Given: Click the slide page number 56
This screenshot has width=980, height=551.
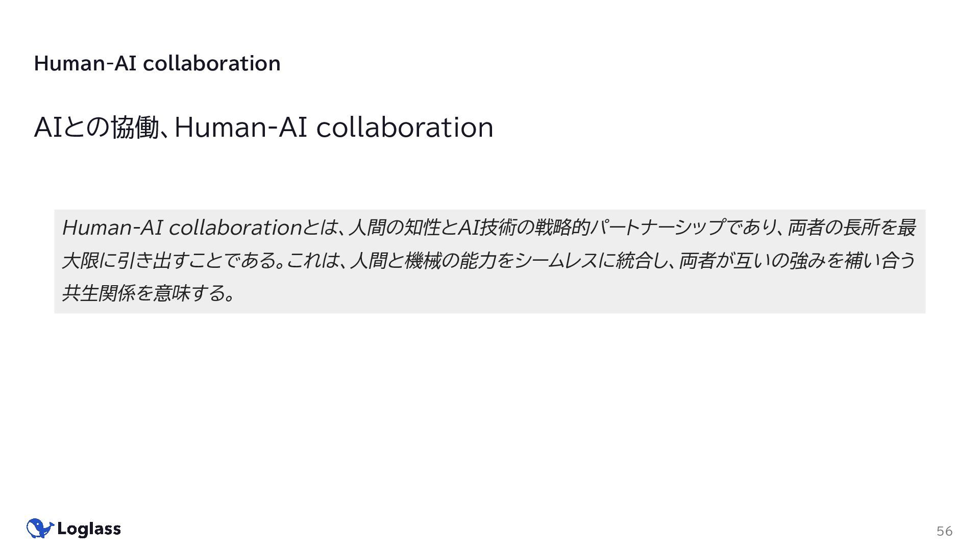Looking at the screenshot, I should (944, 531).
